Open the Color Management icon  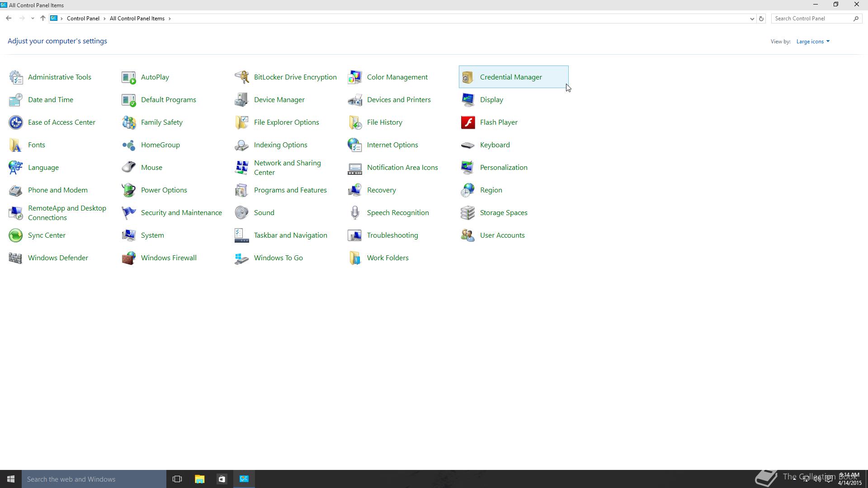pyautogui.click(x=355, y=77)
